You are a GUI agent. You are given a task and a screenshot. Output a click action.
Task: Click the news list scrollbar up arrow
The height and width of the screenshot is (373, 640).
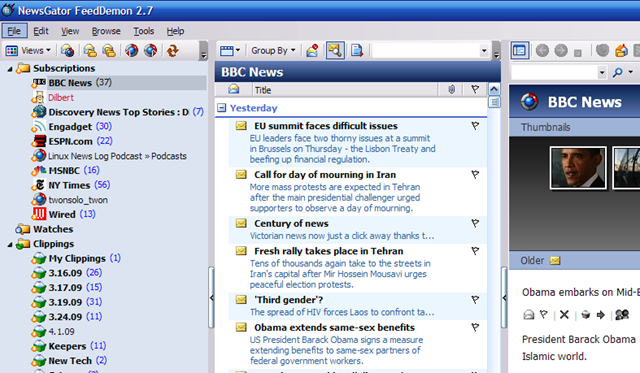click(x=494, y=89)
